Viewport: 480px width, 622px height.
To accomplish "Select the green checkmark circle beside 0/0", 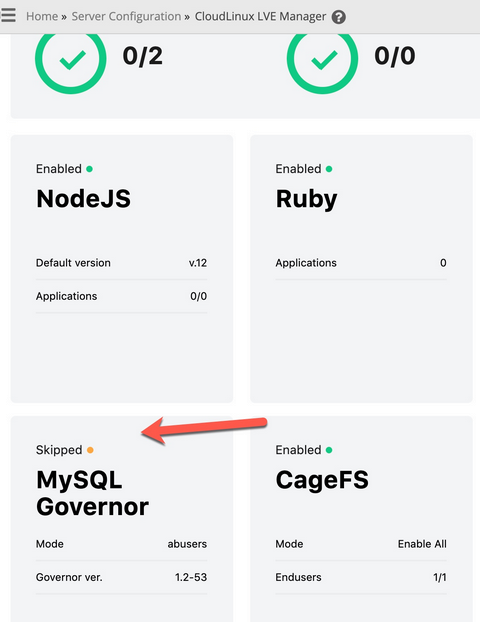I will (322, 60).
